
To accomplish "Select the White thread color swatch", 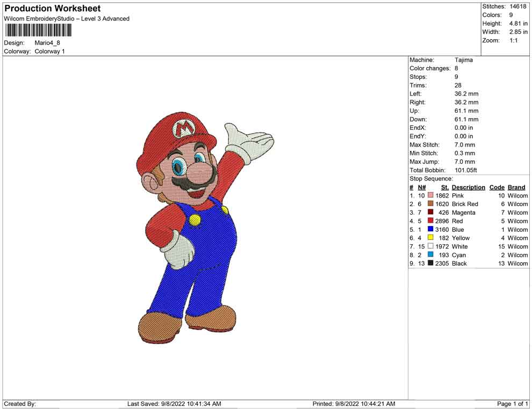I will 430,246.
